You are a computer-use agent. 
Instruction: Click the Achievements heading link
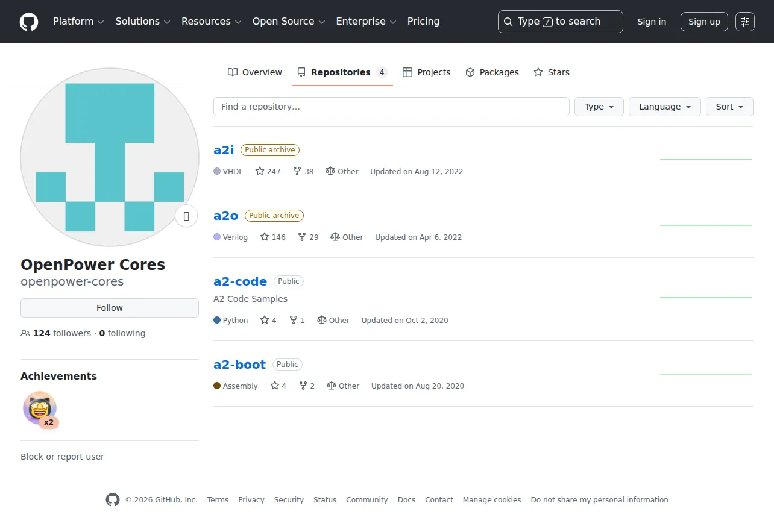(58, 376)
